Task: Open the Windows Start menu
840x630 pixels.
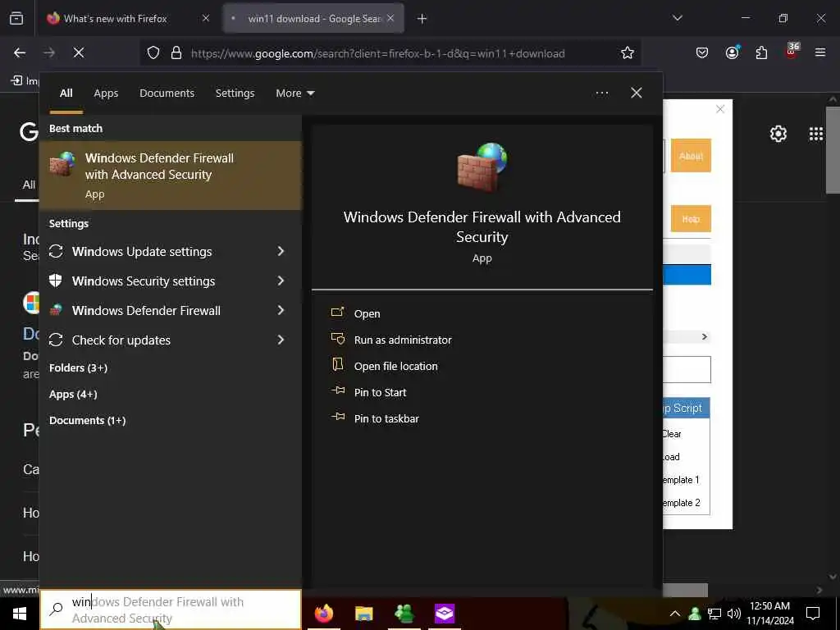Action: (x=20, y=614)
